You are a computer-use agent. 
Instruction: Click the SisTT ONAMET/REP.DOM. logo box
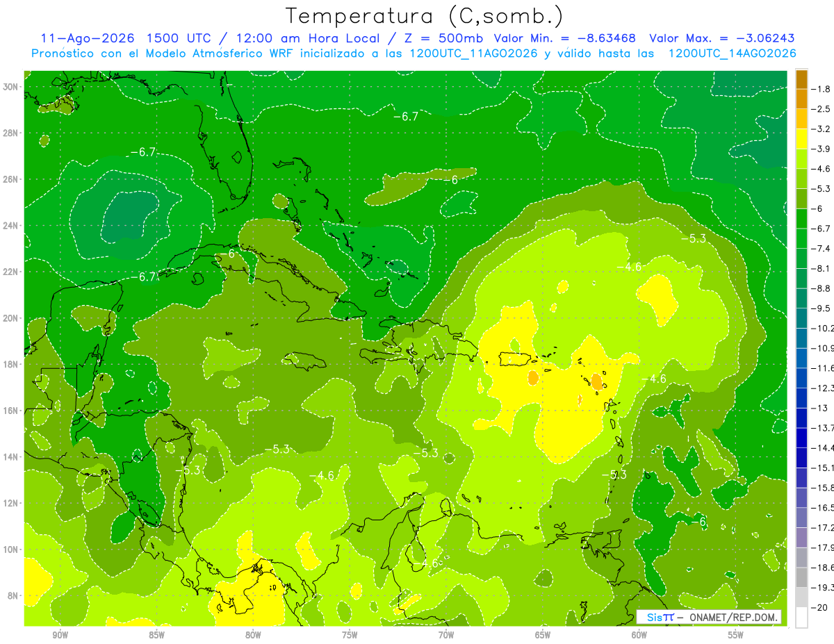(709, 617)
